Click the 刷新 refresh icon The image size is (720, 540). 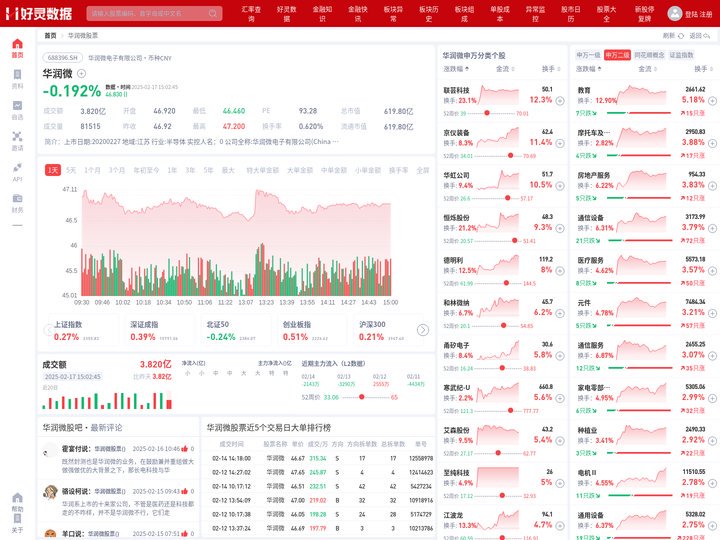pyautogui.click(x=681, y=35)
